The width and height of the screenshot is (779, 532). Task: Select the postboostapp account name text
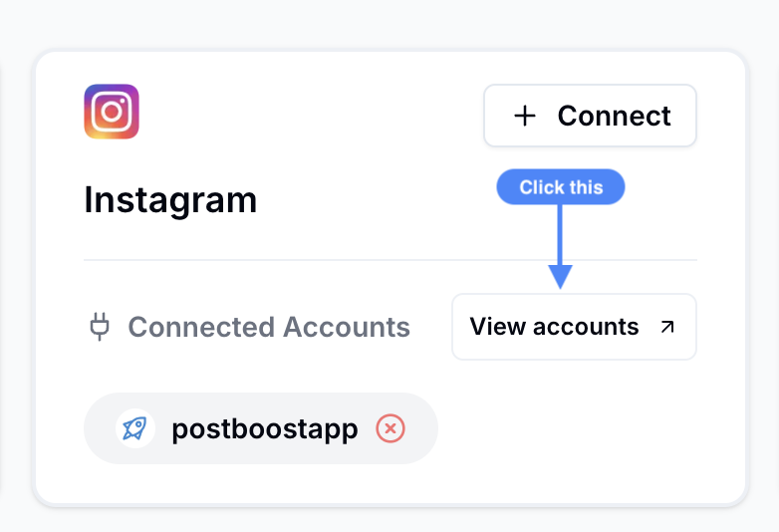point(265,429)
